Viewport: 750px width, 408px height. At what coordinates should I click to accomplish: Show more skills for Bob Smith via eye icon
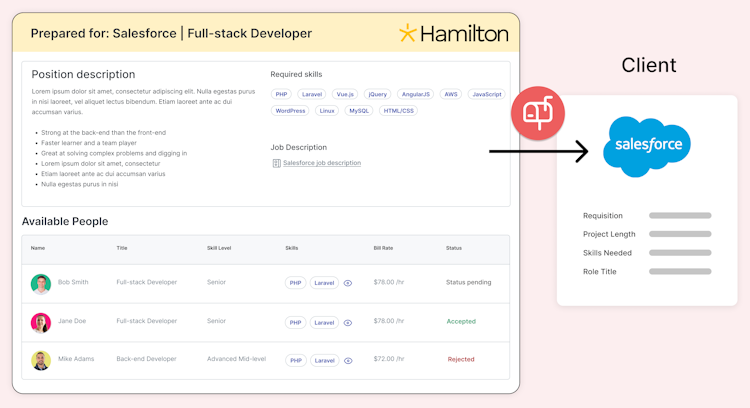point(348,283)
